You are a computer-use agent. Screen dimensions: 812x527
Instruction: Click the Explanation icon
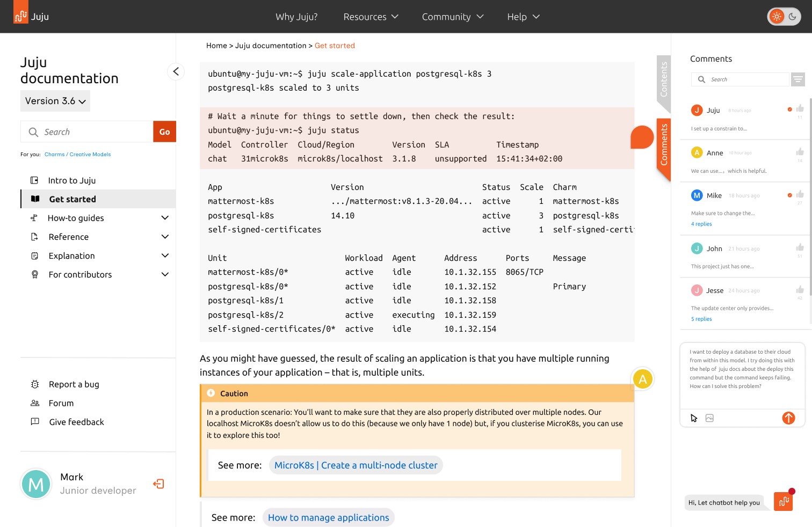point(35,256)
